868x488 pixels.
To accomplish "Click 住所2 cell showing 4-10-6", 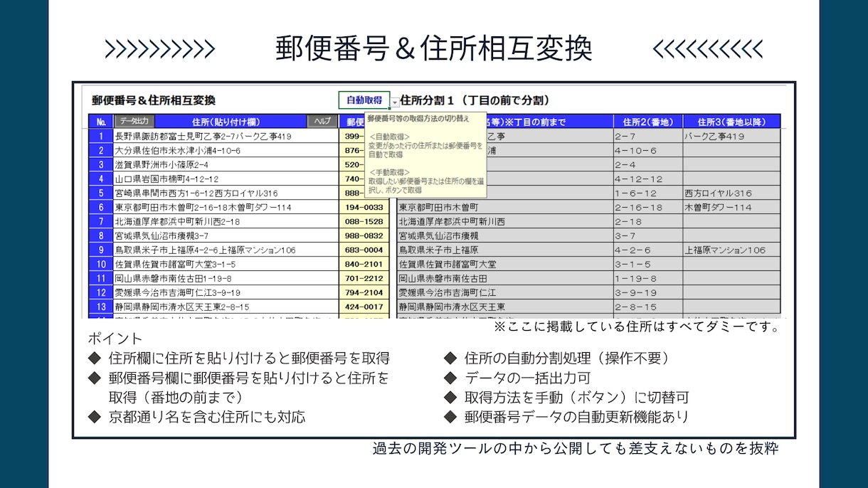I will pyautogui.click(x=647, y=150).
